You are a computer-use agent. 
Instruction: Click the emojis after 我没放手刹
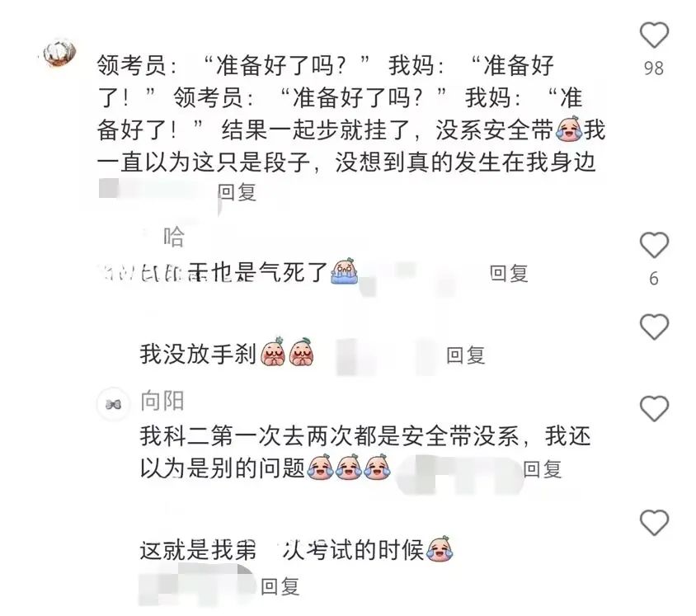click(288, 352)
